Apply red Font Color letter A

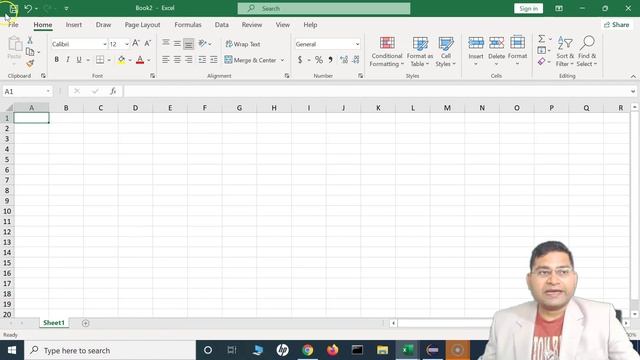coord(140,60)
